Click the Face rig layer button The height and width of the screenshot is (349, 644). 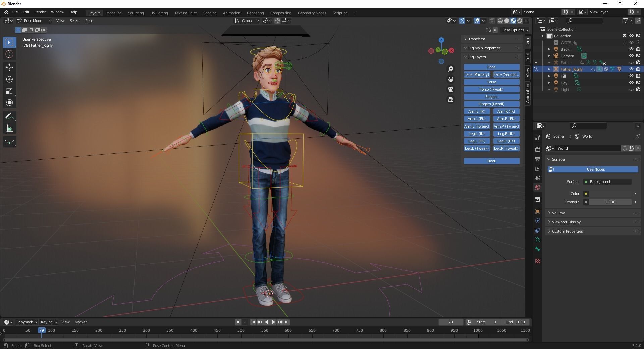coord(491,67)
